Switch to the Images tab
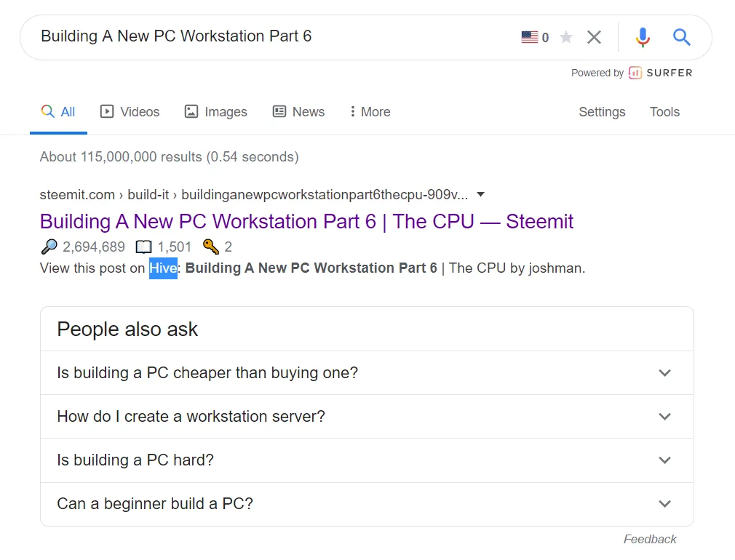Image resolution: width=735 pixels, height=560 pixels. point(215,111)
